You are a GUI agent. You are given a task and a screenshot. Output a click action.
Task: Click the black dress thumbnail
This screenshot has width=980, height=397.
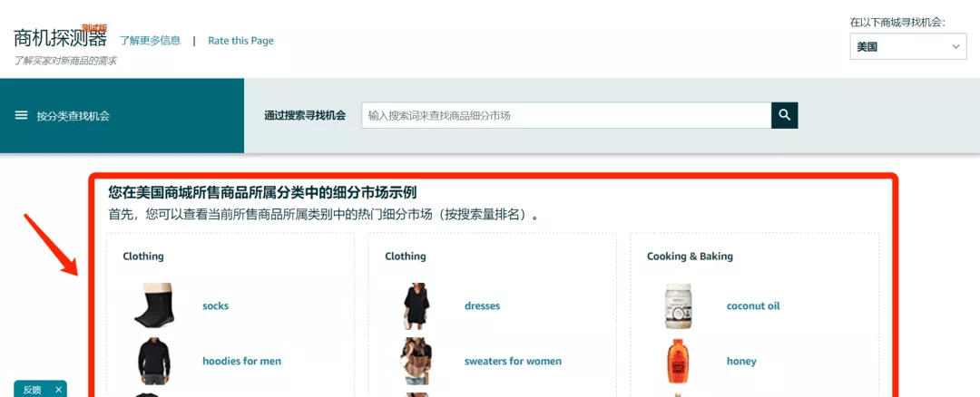tap(416, 305)
